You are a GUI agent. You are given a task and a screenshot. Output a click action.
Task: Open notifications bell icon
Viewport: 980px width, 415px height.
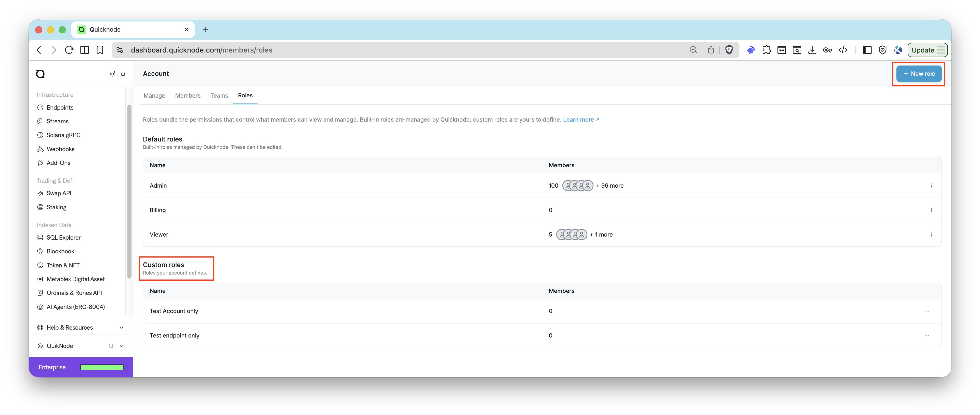click(x=123, y=74)
